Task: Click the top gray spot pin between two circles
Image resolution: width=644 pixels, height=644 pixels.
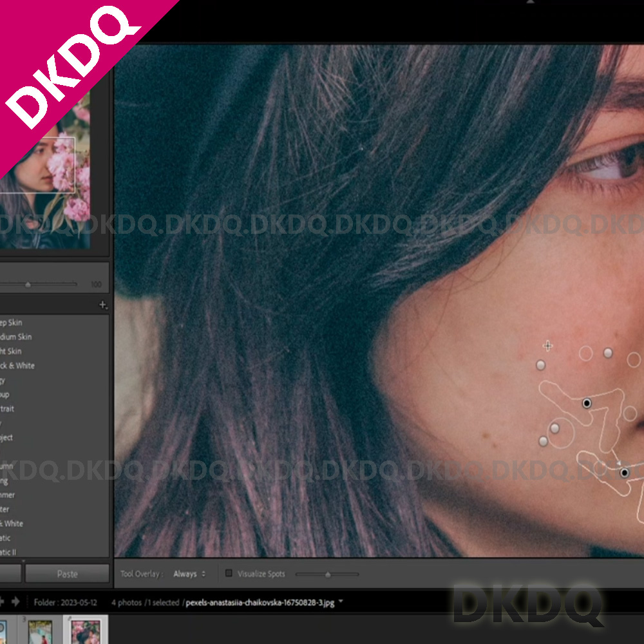Action: pos(607,352)
